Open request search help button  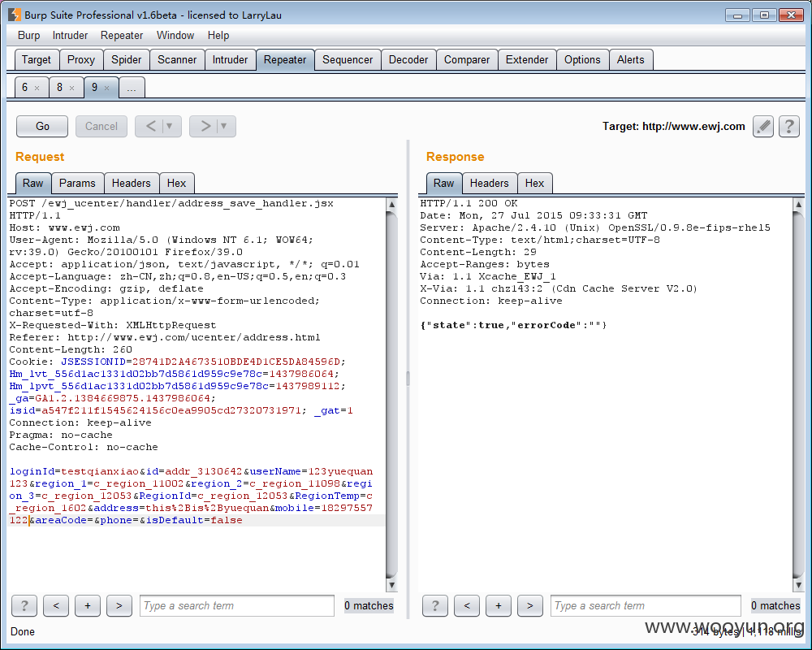[24, 605]
